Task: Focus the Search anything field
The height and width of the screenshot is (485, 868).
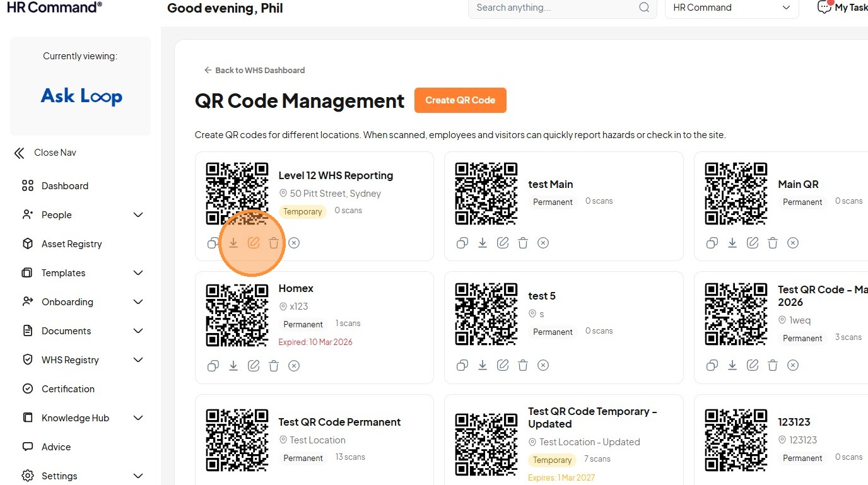Action: pos(561,8)
